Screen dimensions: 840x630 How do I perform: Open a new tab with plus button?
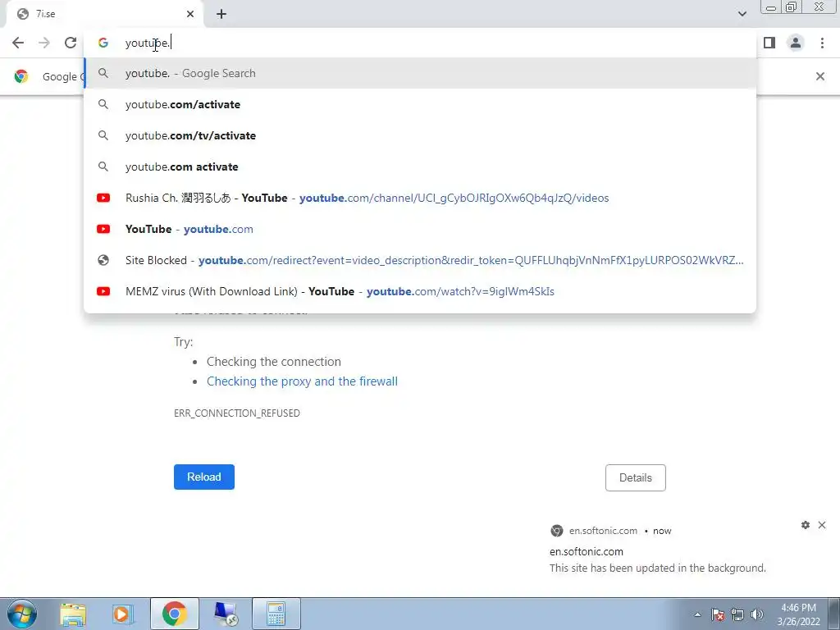pyautogui.click(x=221, y=14)
